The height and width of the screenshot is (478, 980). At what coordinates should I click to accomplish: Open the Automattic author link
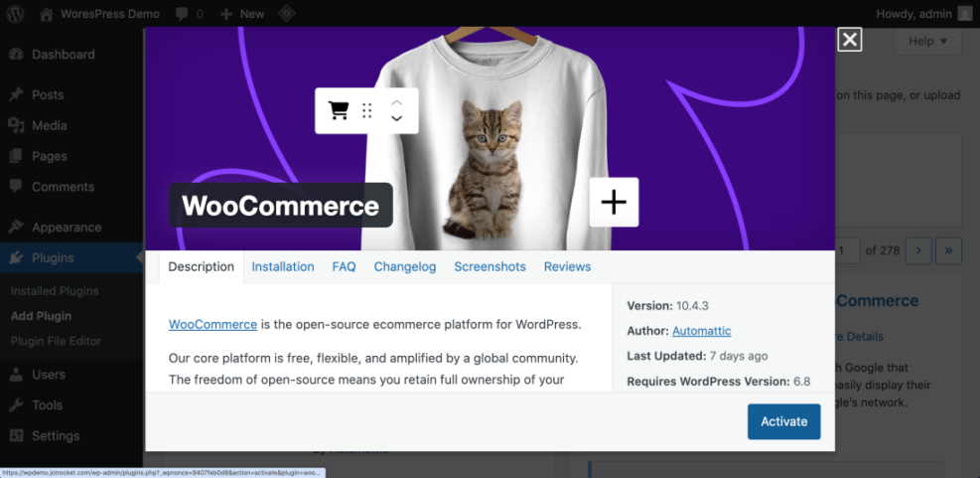coord(702,331)
